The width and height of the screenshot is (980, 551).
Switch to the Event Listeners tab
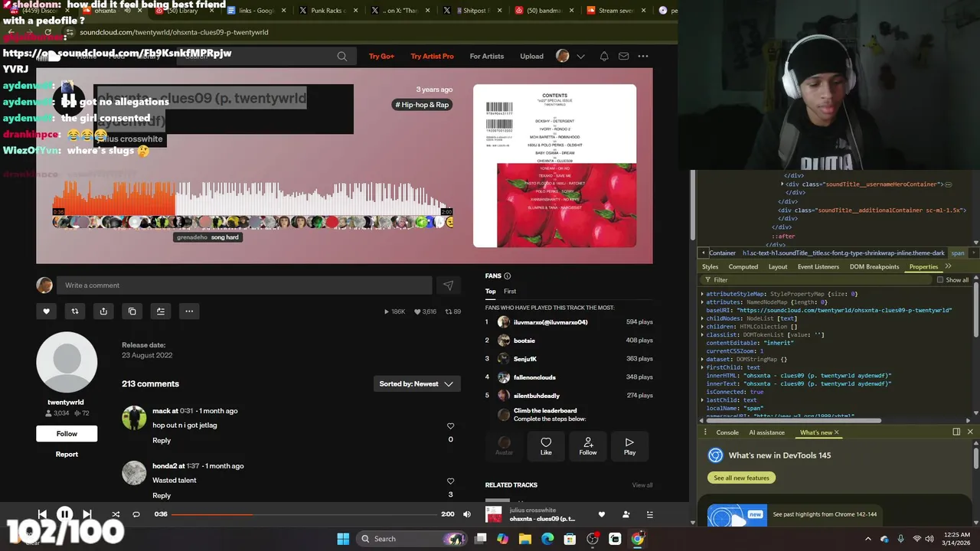click(x=818, y=267)
